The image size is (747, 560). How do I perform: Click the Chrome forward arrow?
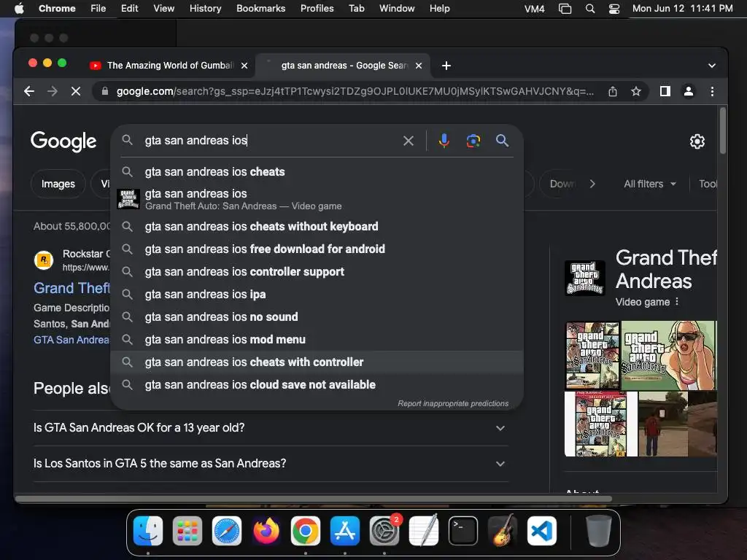coord(53,91)
